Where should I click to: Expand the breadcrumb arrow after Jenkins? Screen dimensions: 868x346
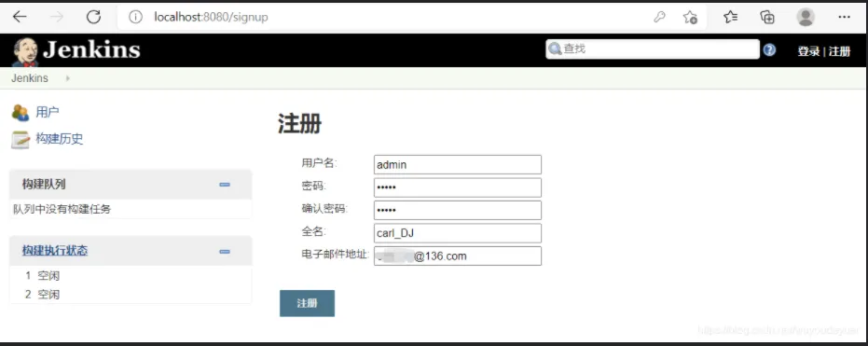pyautogui.click(x=67, y=78)
